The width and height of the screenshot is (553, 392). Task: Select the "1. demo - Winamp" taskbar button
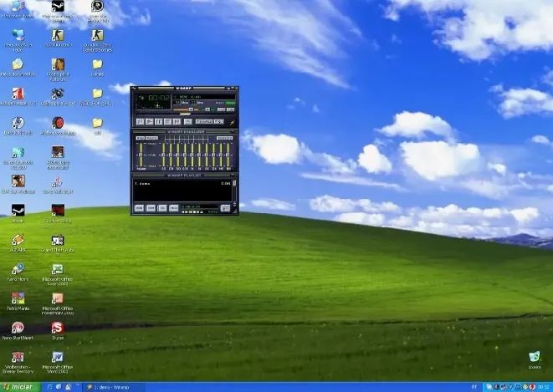(114, 387)
